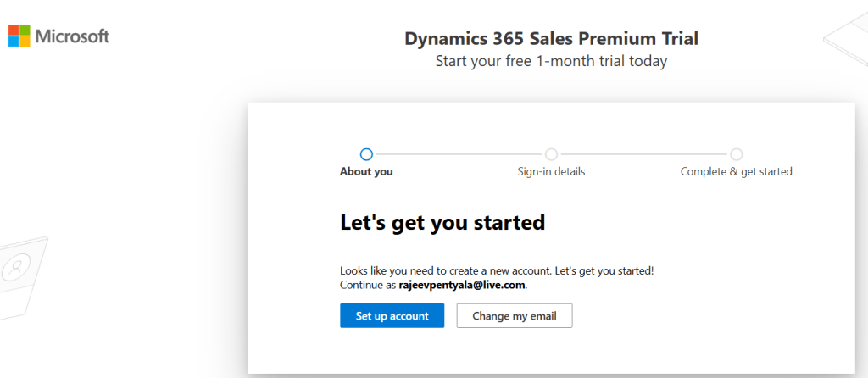Image resolution: width=868 pixels, height=378 pixels.
Task: Click the Microsoft four-square logo
Action: coord(19,36)
